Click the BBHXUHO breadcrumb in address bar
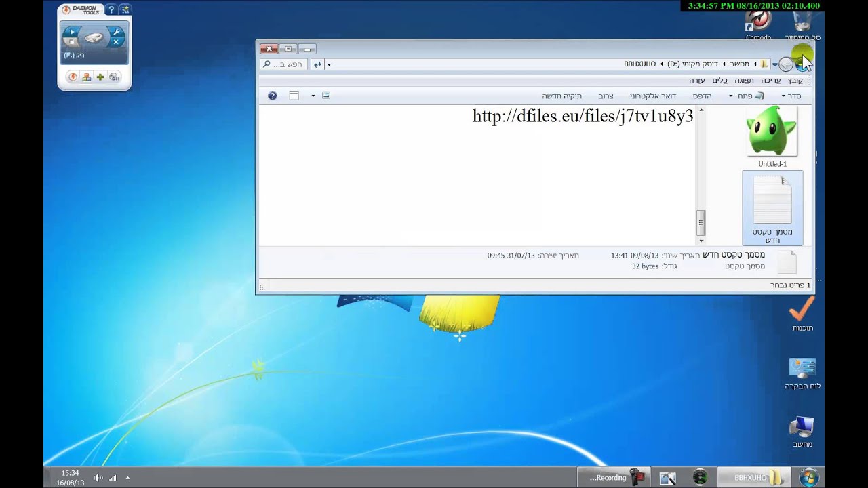 click(640, 64)
